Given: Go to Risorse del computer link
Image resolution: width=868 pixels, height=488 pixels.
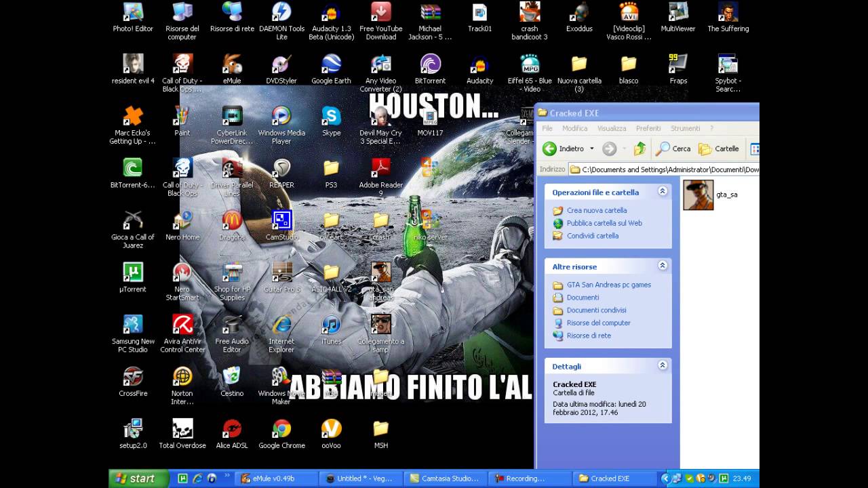Looking at the screenshot, I should click(x=599, y=323).
